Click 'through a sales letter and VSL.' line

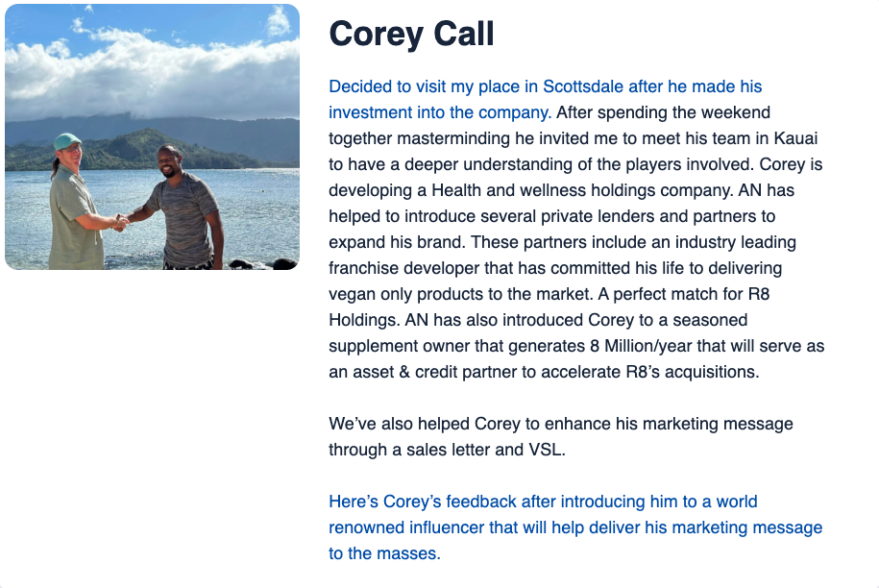(x=447, y=450)
